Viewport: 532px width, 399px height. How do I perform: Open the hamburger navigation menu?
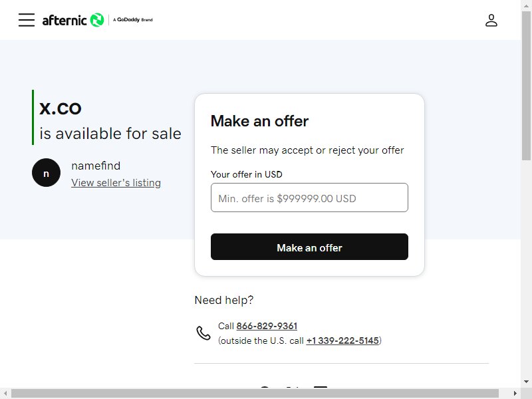(27, 20)
